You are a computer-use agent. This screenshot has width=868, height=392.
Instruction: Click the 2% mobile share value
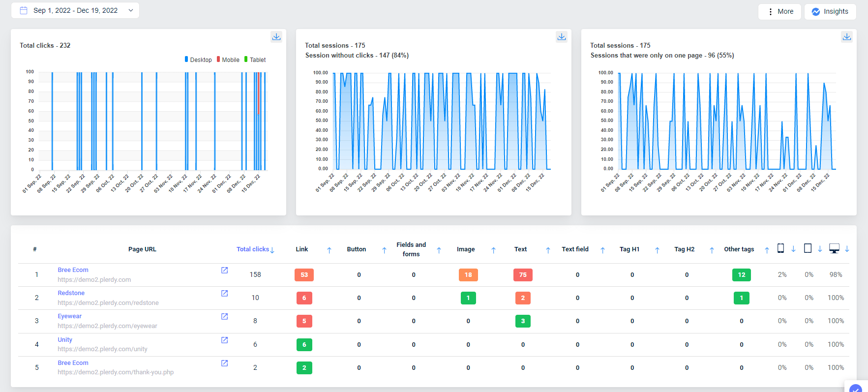pyautogui.click(x=782, y=274)
